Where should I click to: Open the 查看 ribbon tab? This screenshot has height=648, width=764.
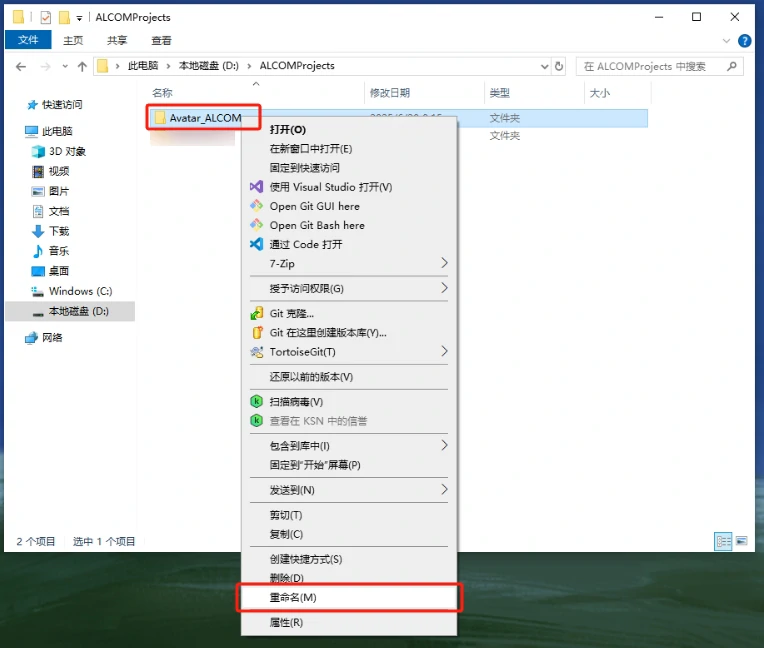[161, 40]
